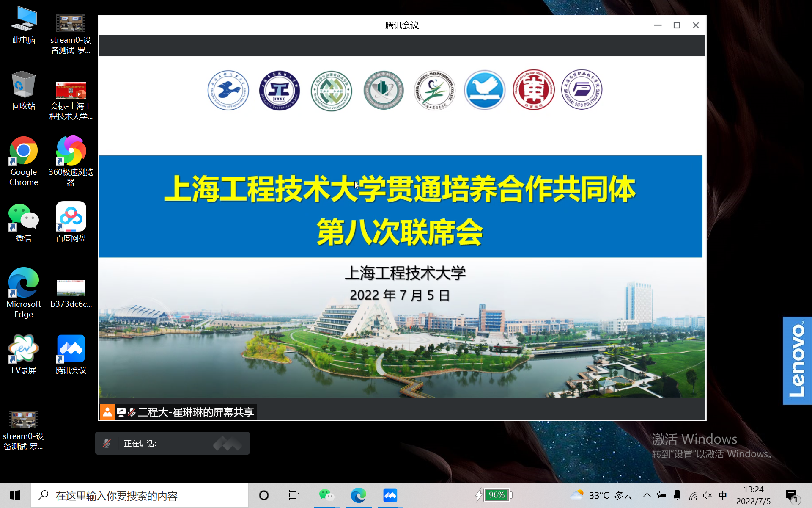The height and width of the screenshot is (508, 812).
Task: Click the Tencent Meeting taskbar icon
Action: tap(390, 495)
